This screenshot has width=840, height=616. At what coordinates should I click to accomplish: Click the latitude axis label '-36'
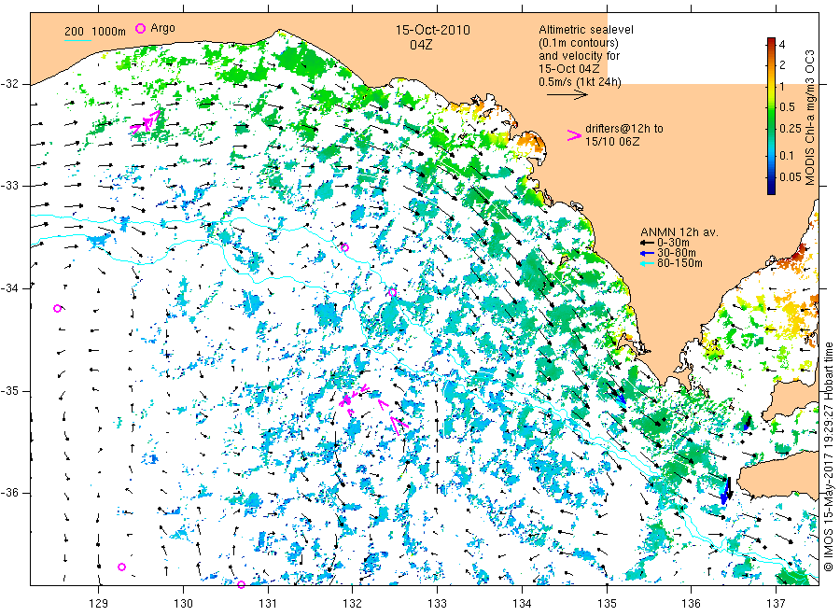point(9,493)
